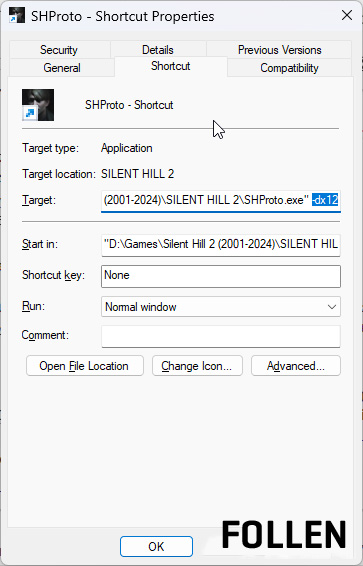Open the Compatibility tab
Screen dimensions: 363x566
click(x=289, y=68)
